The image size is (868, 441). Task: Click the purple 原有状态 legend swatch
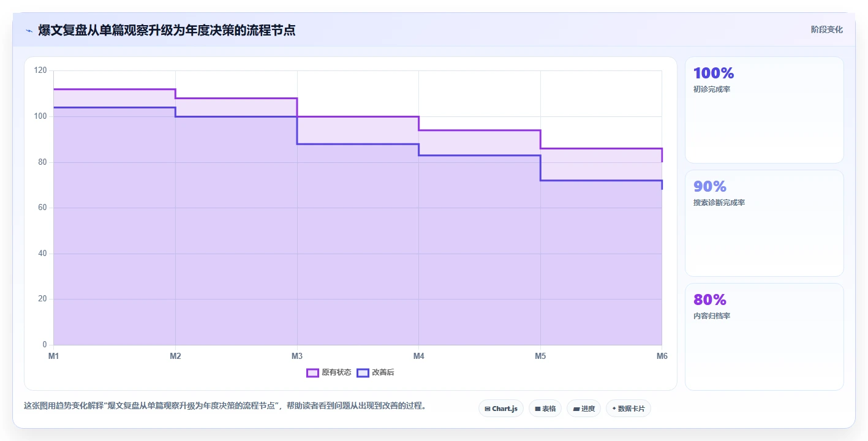point(312,372)
